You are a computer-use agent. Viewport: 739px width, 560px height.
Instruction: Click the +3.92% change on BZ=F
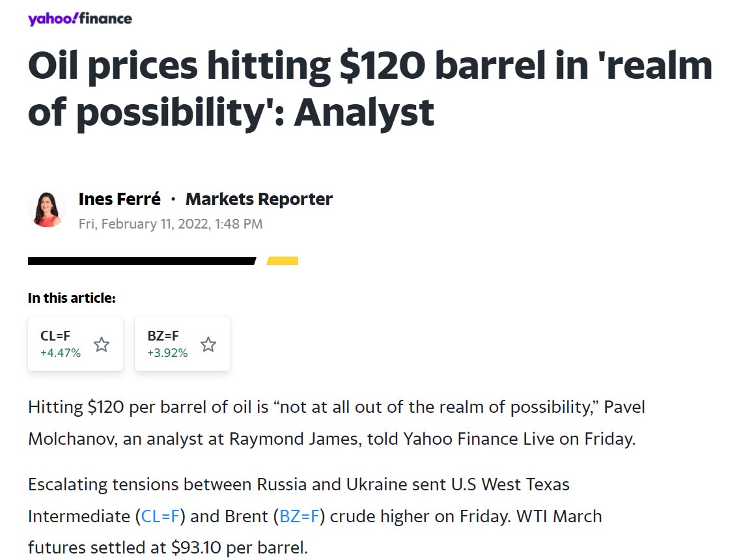coord(167,353)
